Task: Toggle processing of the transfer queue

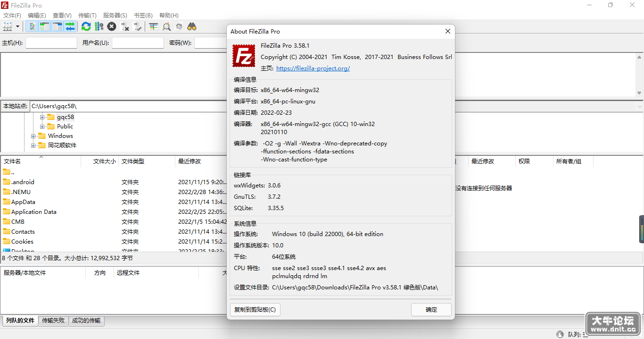Action: pos(99,26)
